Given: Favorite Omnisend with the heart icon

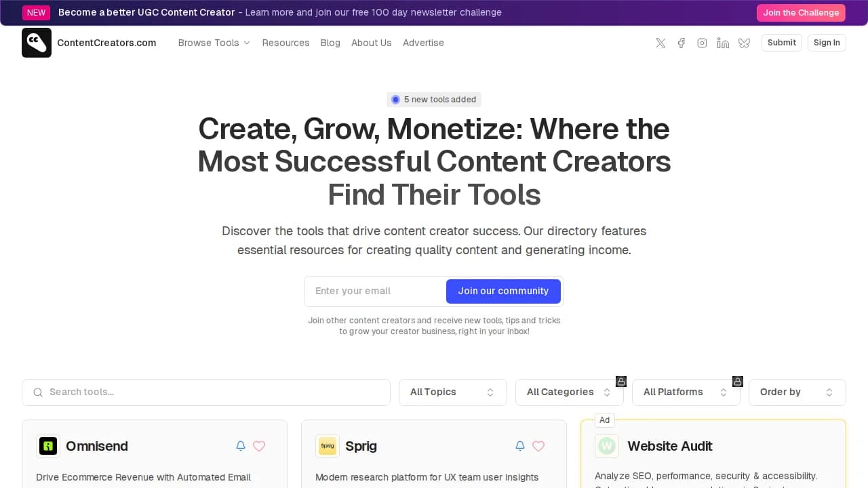Looking at the screenshot, I should (x=259, y=446).
